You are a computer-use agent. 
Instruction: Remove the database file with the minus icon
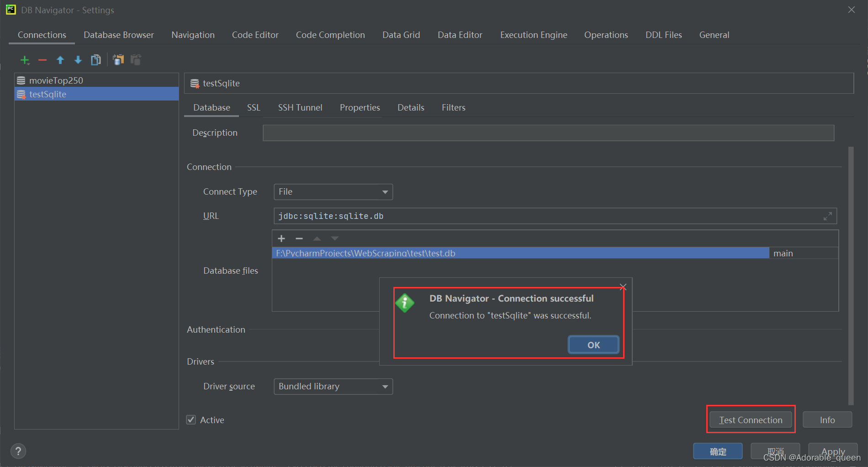(x=299, y=239)
